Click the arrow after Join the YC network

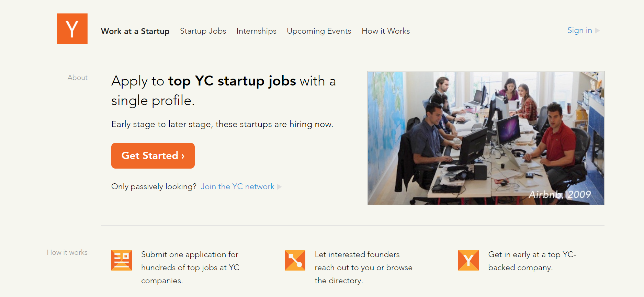point(279,187)
